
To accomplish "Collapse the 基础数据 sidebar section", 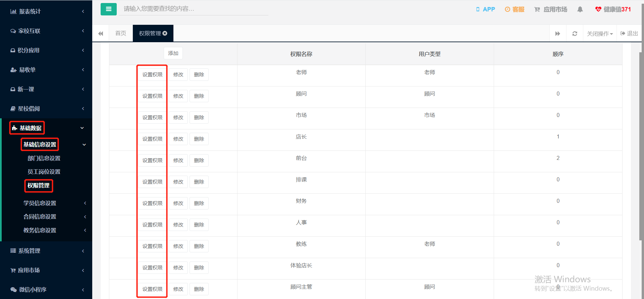I will (46, 128).
